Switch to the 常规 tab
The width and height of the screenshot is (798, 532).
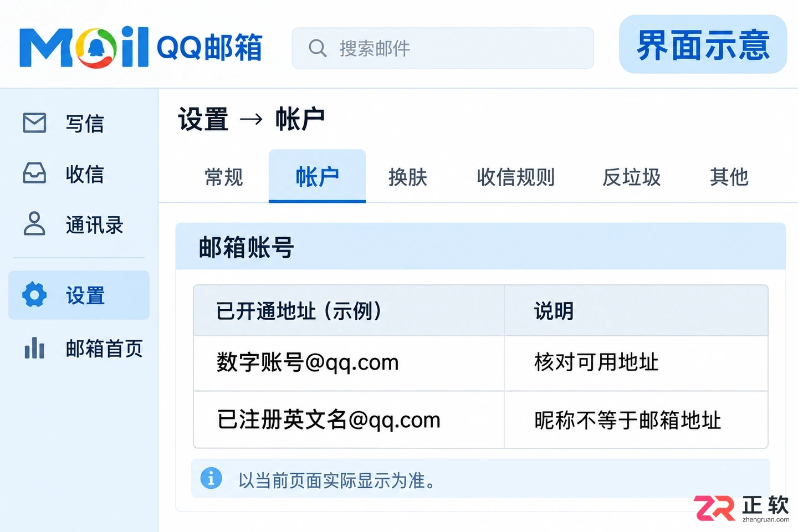tap(224, 177)
